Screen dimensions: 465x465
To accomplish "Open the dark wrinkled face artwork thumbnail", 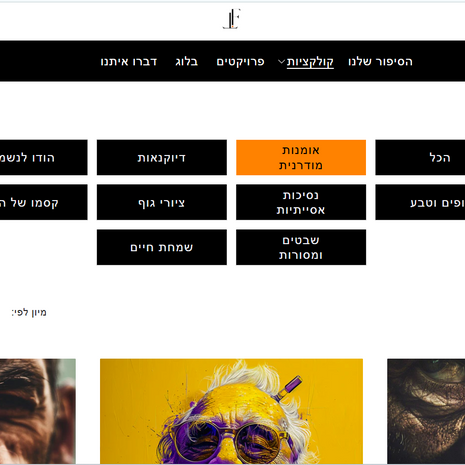I will coord(426,411).
